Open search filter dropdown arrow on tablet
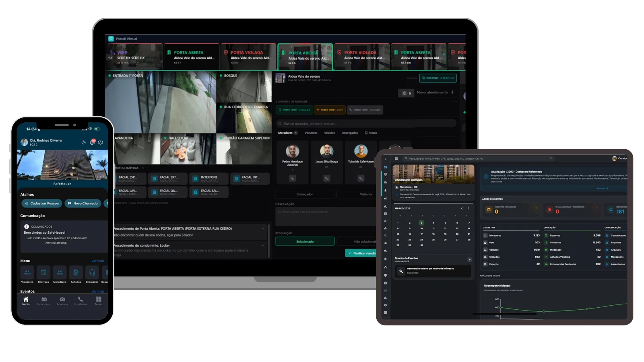 551,158
